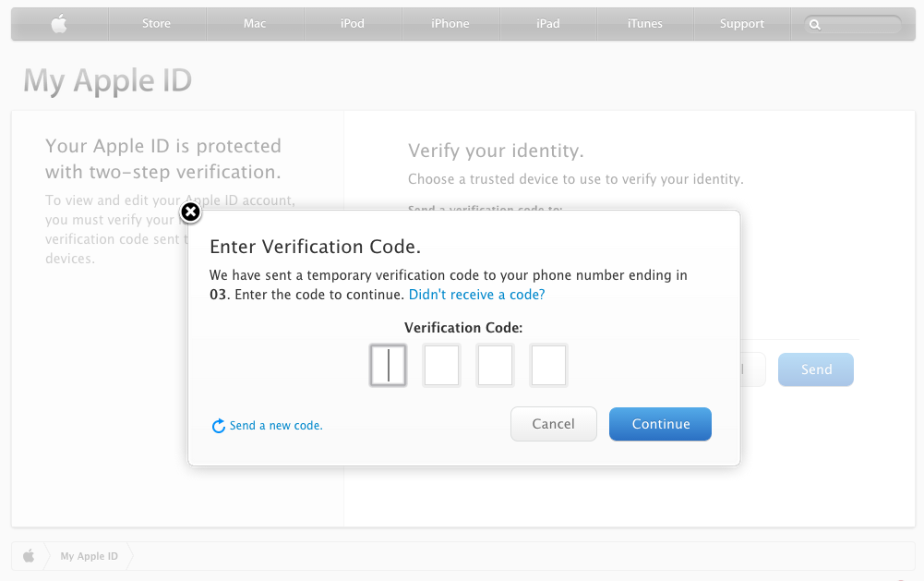This screenshot has height=581, width=924.
Task: Click the refresh icon beside Send a new code
Action: coord(219,426)
